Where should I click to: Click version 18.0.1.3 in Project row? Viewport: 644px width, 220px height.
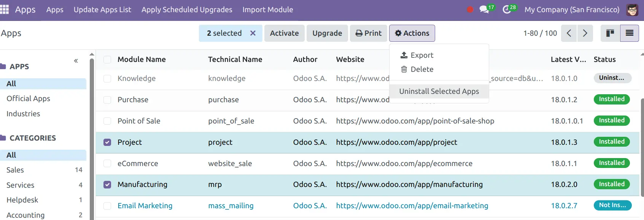coord(564,142)
